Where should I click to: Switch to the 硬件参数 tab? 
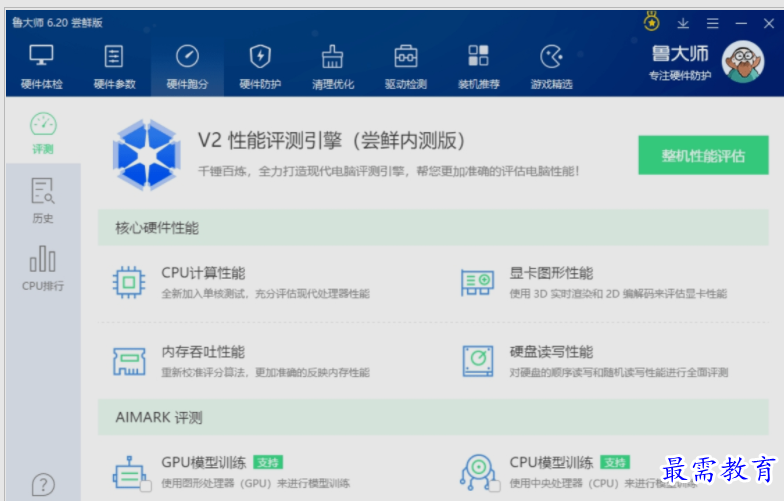coord(114,67)
